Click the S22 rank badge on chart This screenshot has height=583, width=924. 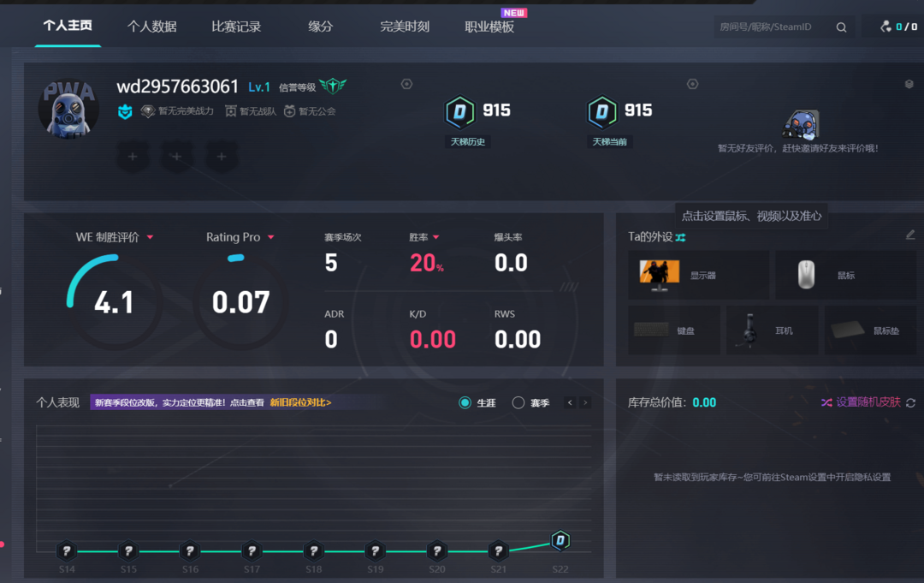coord(560,540)
